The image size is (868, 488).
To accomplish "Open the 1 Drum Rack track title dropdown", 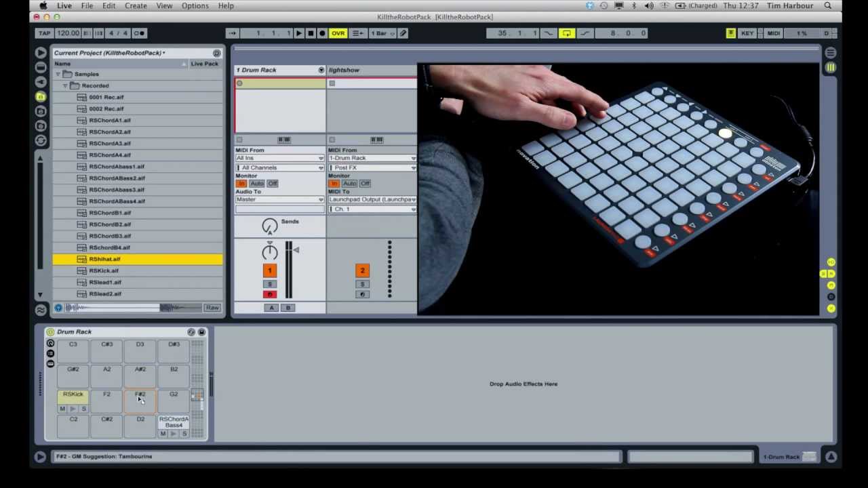I will point(321,70).
